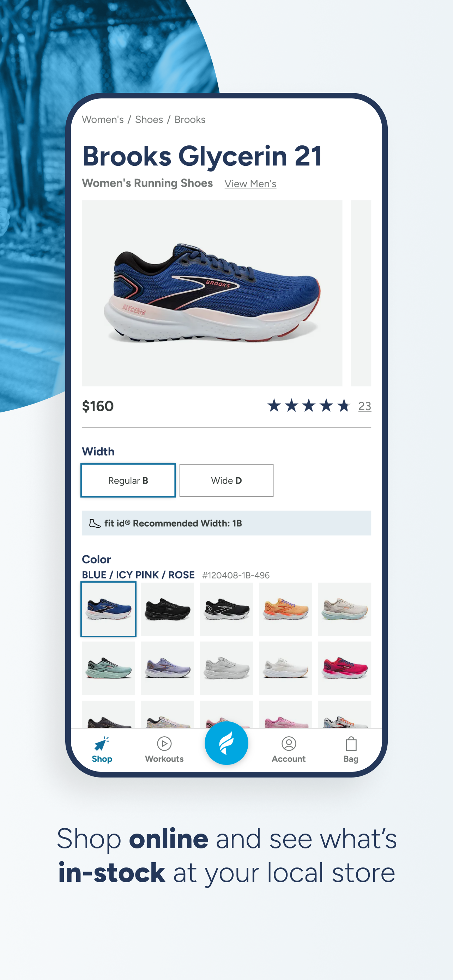Select the lavender purple shoe color
Viewport: 453px width, 980px height.
coord(167,668)
